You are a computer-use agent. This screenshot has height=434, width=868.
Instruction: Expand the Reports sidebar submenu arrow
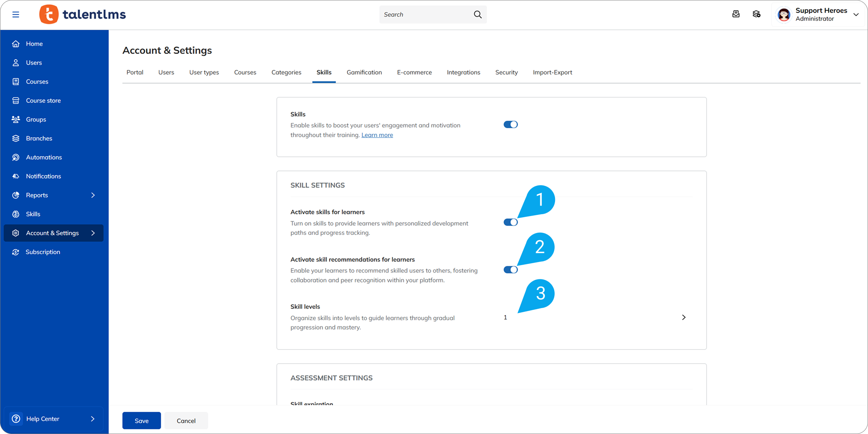tap(93, 195)
